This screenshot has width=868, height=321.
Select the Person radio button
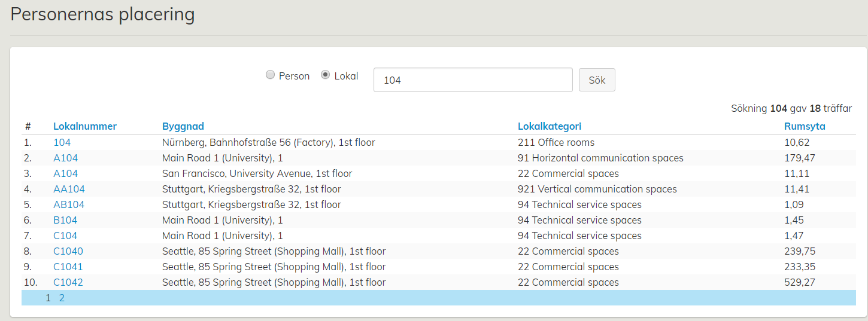coord(271,75)
